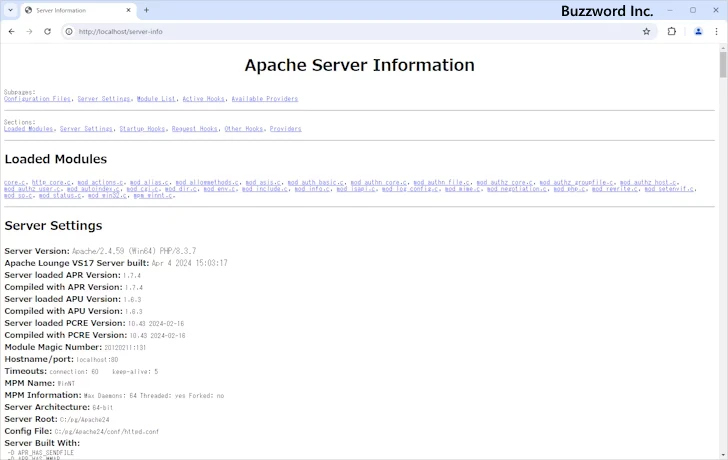Open the Module List subpage link

tap(156, 99)
